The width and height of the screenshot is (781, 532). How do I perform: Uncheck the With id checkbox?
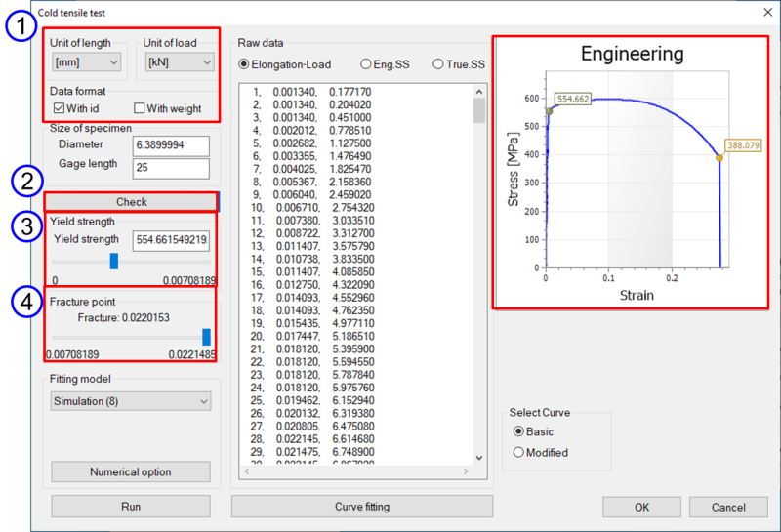click(59, 108)
